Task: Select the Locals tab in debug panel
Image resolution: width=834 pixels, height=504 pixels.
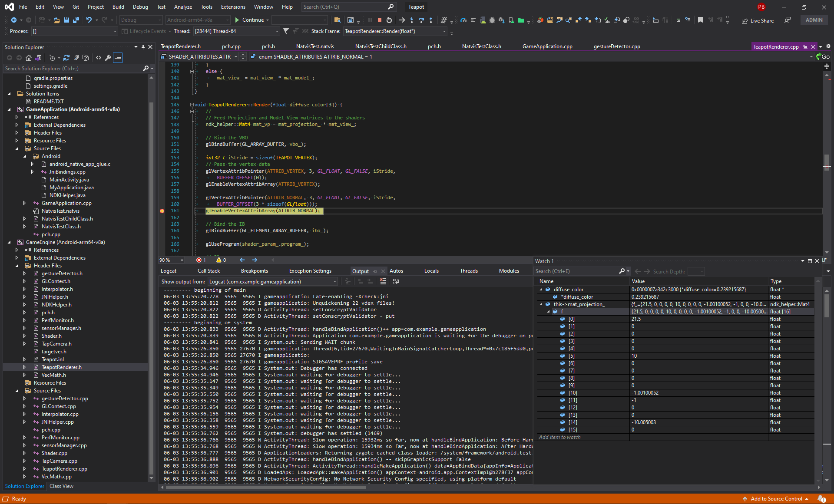Action: click(x=431, y=271)
